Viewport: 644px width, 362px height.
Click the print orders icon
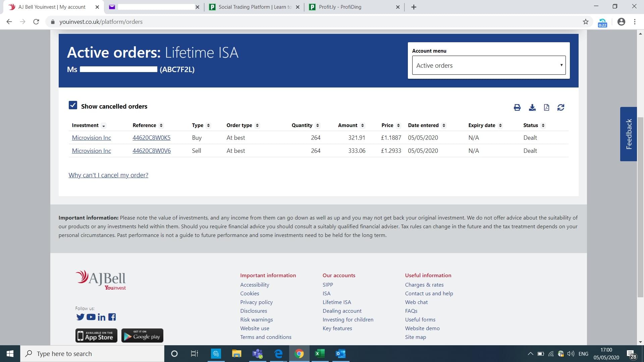(517, 107)
